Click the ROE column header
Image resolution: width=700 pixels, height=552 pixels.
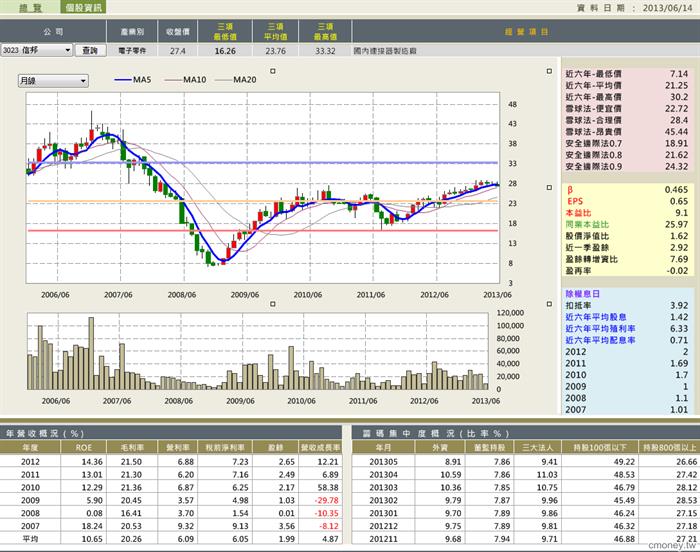click(83, 447)
